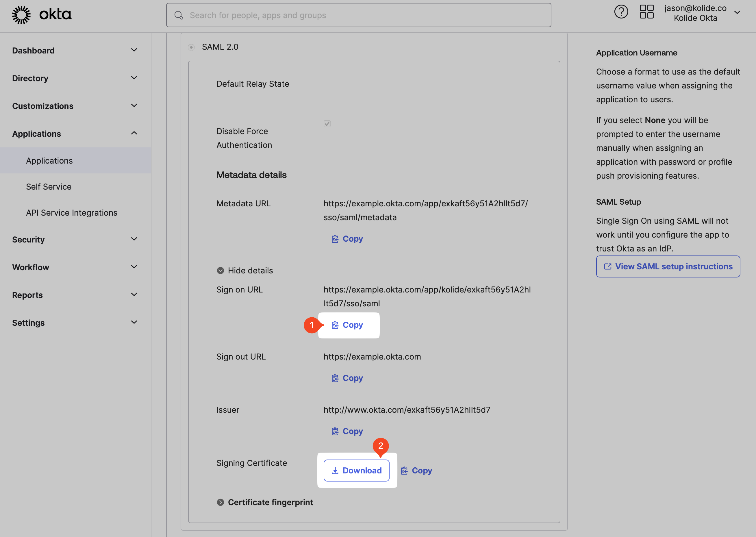The image size is (756, 537).
Task: Copy the Sign on URL
Action: coord(347,325)
